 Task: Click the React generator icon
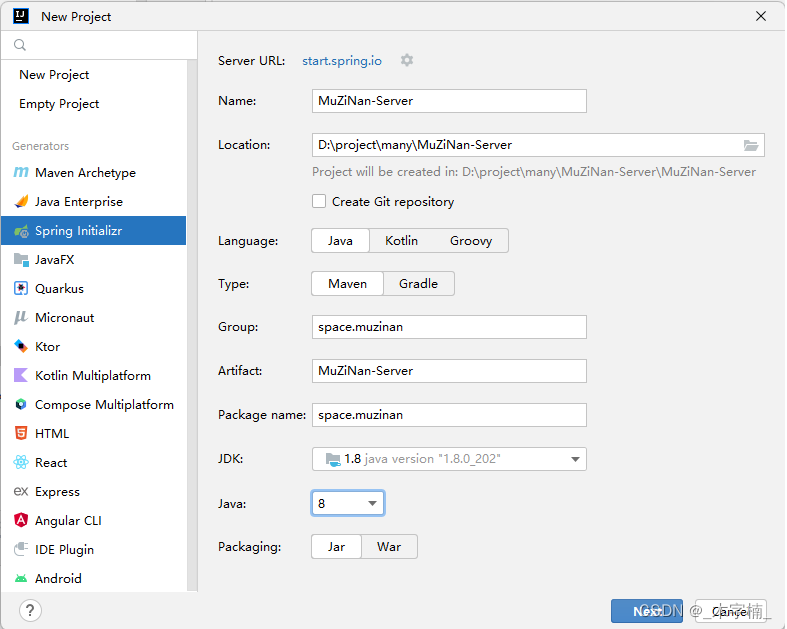point(21,463)
